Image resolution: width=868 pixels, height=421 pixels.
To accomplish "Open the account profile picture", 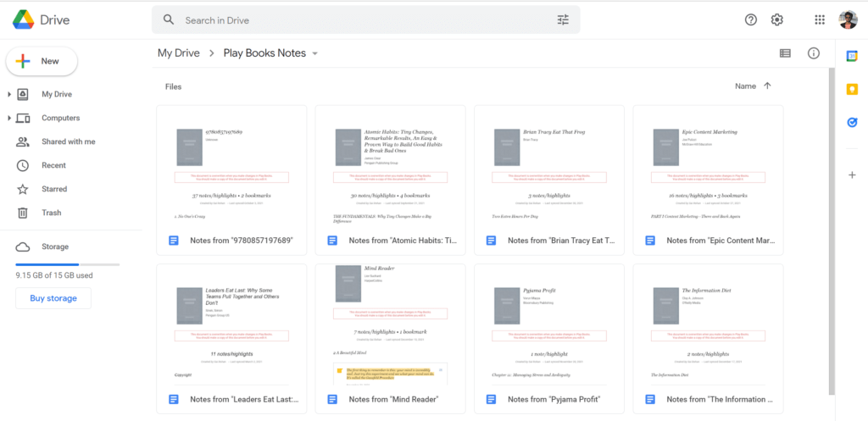I will [848, 20].
